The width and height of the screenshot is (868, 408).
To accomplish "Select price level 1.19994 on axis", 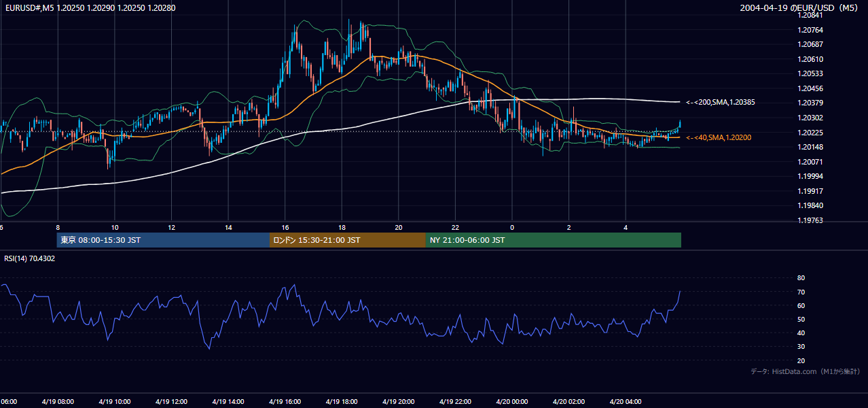I will [811, 176].
